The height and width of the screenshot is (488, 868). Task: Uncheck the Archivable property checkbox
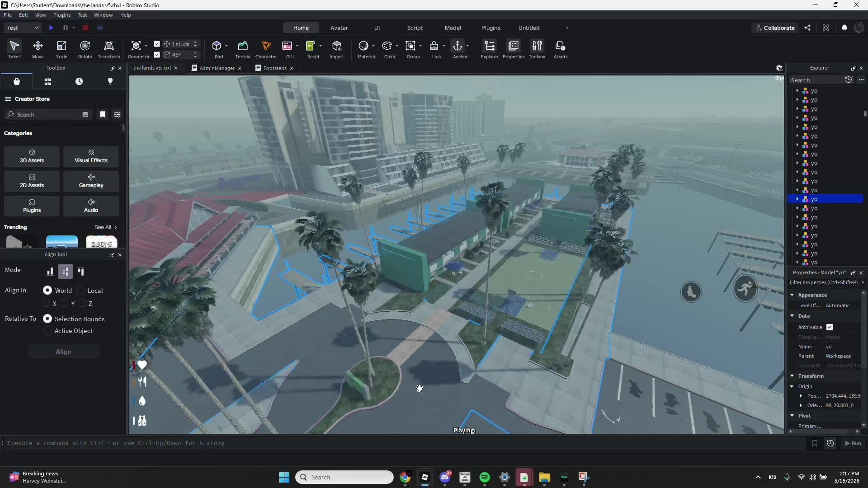click(830, 327)
